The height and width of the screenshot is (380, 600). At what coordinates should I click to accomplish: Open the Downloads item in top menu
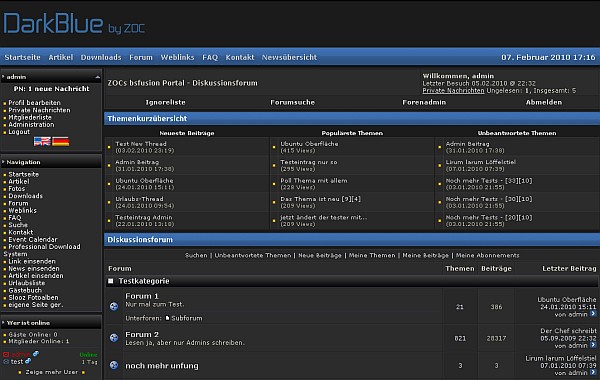click(x=101, y=57)
